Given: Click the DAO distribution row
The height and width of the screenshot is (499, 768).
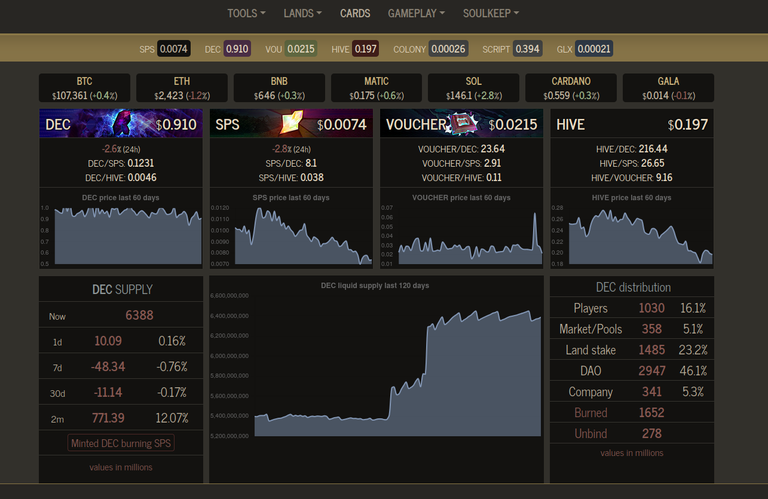Looking at the screenshot, I should point(632,371).
